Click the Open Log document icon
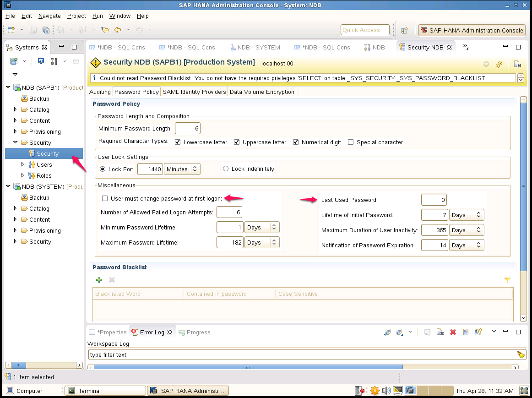This screenshot has height=398, width=532. pos(466,332)
